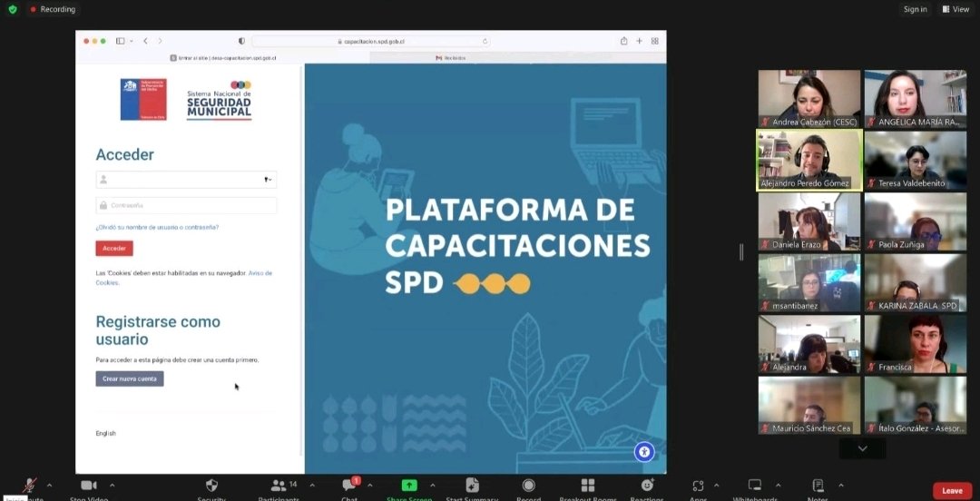The height and width of the screenshot is (501, 980).
Task: Select Alejandro Peredo Gómez video tile
Action: (x=809, y=160)
